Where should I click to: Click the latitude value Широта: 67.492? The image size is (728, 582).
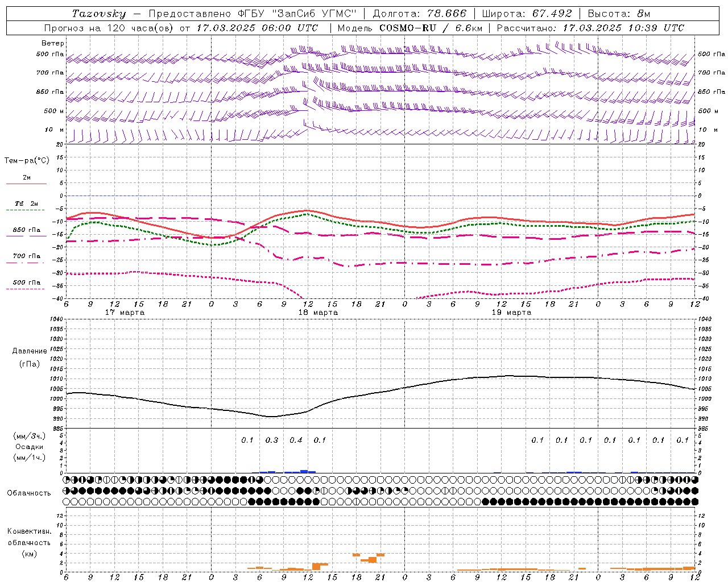point(527,14)
